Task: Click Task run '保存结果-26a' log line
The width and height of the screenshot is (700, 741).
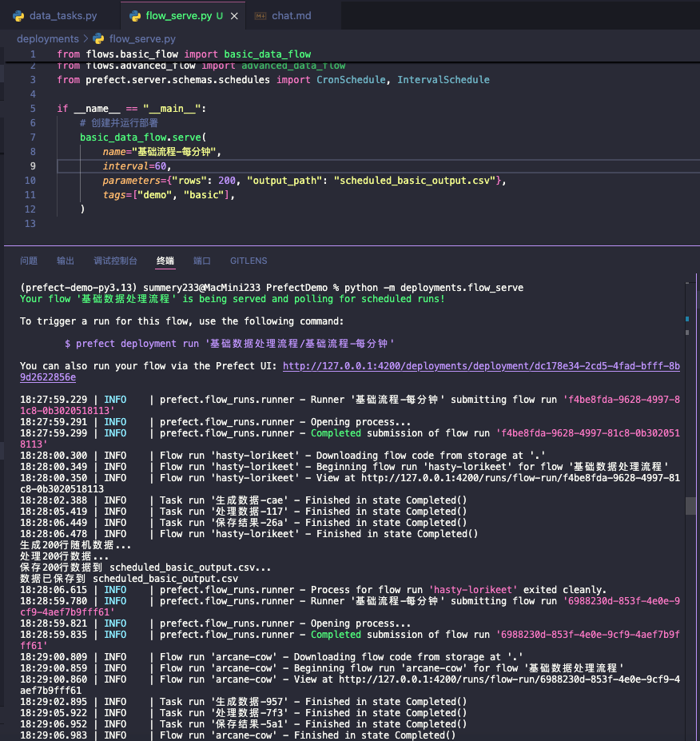Action: (243, 523)
